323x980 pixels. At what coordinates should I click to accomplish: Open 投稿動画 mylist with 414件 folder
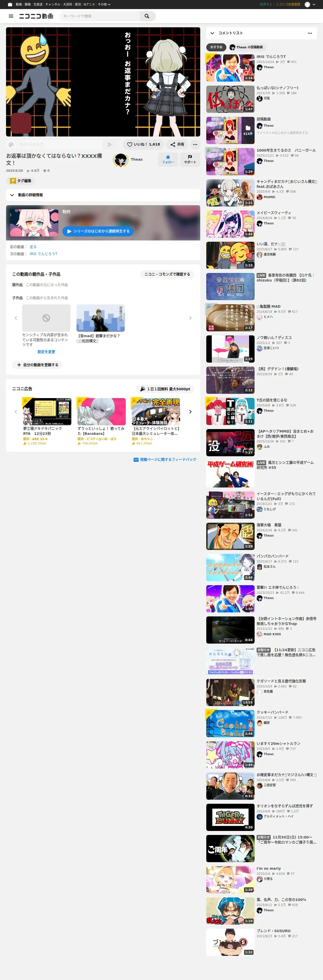click(230, 130)
